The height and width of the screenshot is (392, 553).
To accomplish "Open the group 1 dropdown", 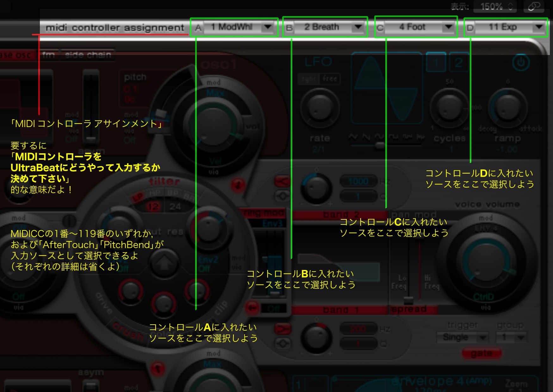I will (512, 337).
